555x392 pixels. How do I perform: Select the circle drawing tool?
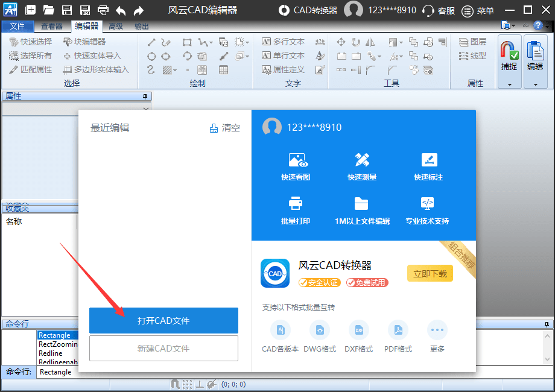point(151,56)
